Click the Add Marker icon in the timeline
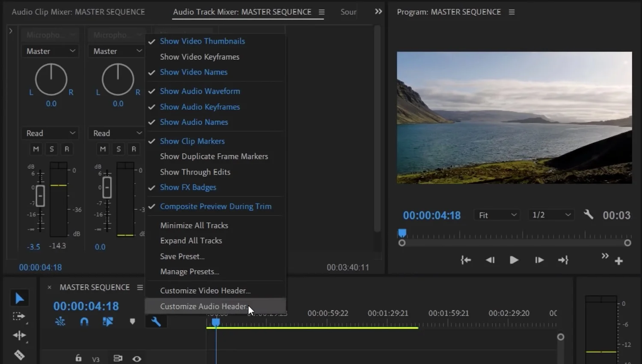642x364 pixels. (x=132, y=321)
